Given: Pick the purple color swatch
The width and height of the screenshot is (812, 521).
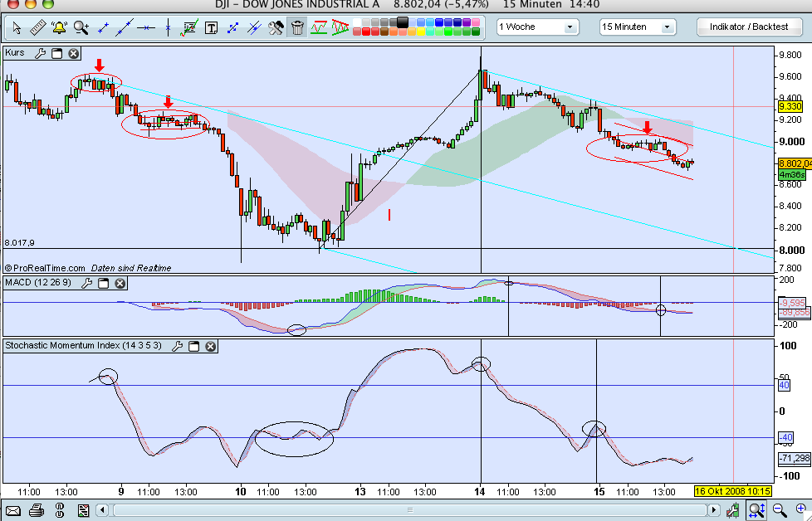Looking at the screenshot, I should coord(467,22).
